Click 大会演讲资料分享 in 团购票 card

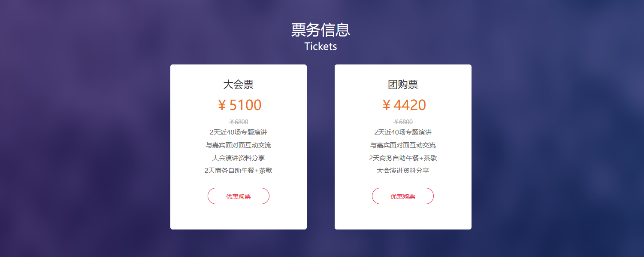click(x=403, y=170)
